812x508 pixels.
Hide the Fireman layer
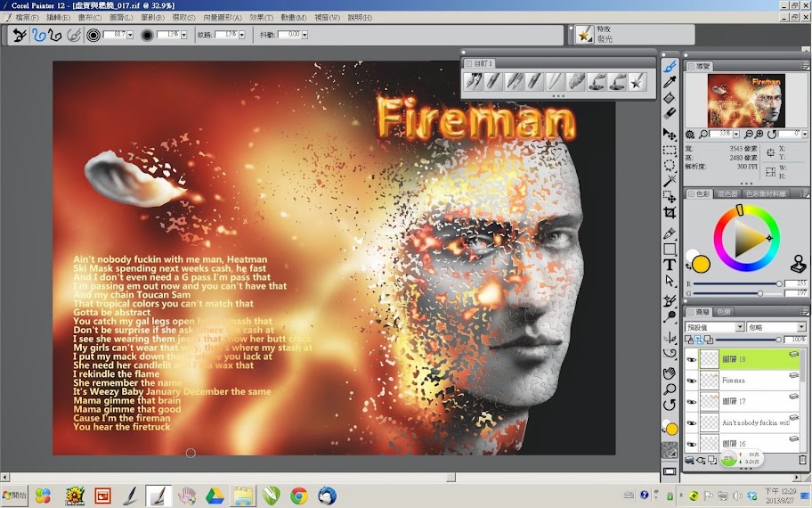(x=691, y=381)
